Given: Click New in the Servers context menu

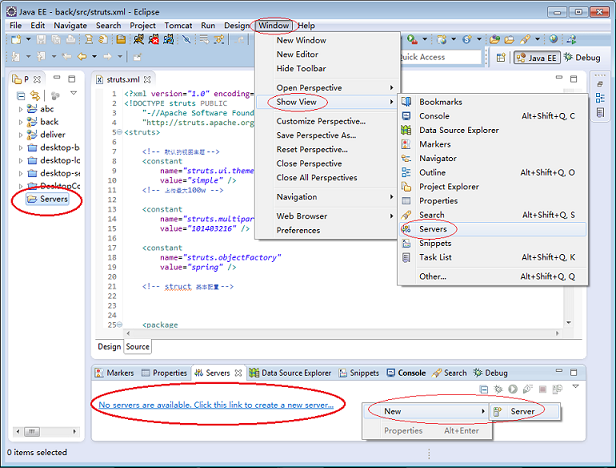Looking at the screenshot, I should click(426, 411).
